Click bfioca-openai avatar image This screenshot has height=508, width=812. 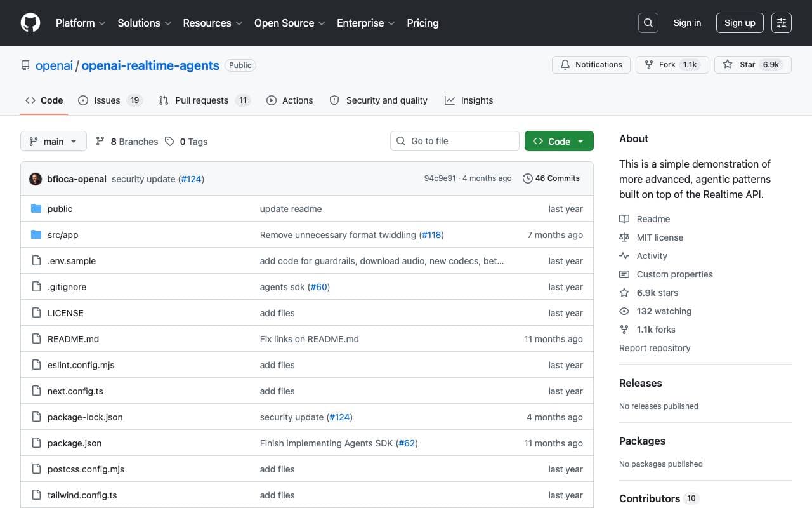(36, 179)
